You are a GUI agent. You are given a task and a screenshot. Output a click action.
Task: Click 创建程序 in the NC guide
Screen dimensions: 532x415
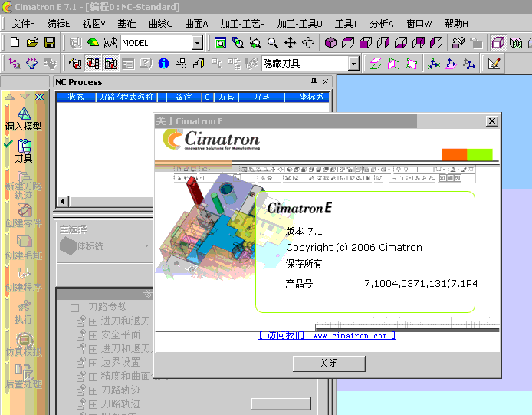(24, 280)
